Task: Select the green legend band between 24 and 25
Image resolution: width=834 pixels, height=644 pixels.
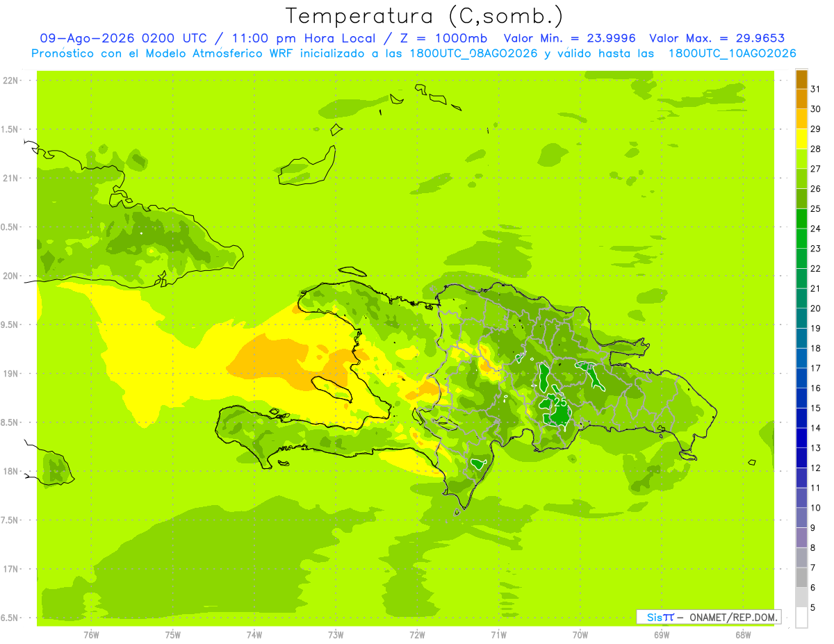Action: coord(801,218)
